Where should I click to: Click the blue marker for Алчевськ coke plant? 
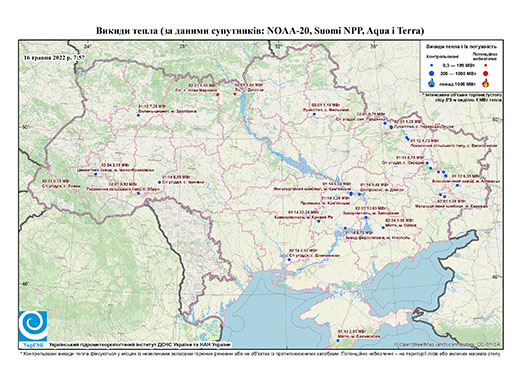click(457, 185)
